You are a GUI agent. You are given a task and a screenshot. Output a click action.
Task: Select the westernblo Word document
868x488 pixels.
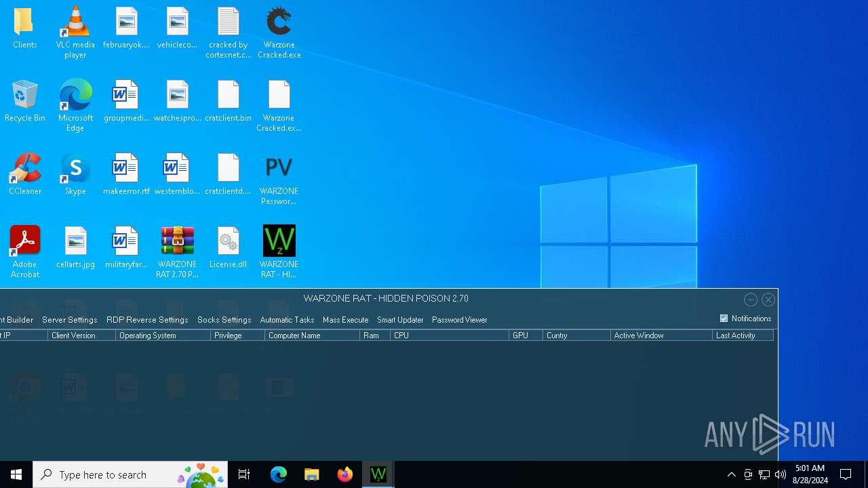(x=177, y=174)
